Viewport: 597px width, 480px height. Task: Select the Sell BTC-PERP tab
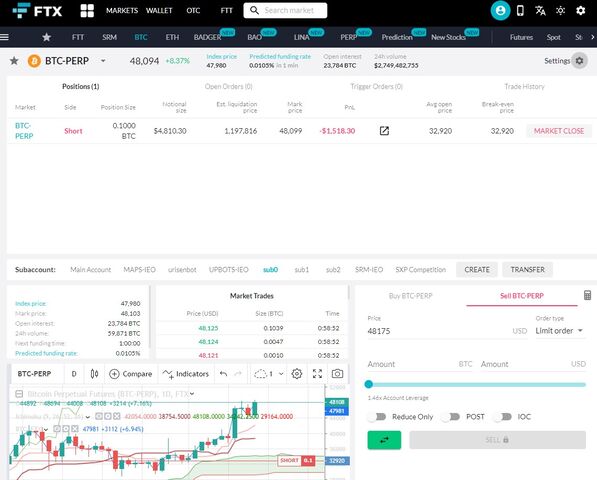[x=522, y=295]
